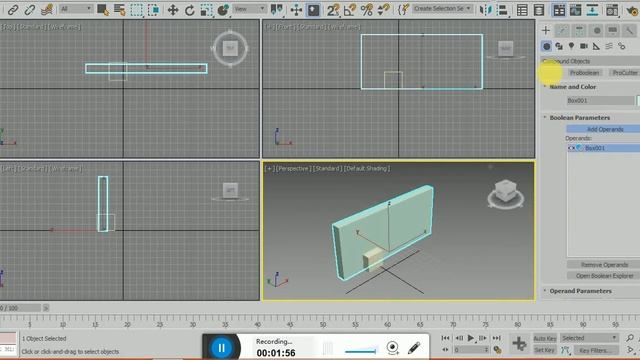Activate the Select Object tool
Screen dimensions: 640x360
(103, 10)
